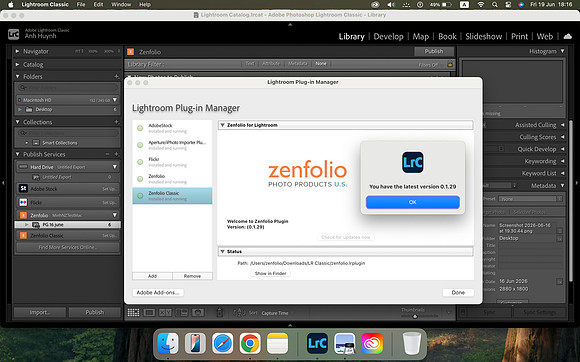Click Adobe Add-ons button
The image size is (580, 362).
tap(158, 292)
